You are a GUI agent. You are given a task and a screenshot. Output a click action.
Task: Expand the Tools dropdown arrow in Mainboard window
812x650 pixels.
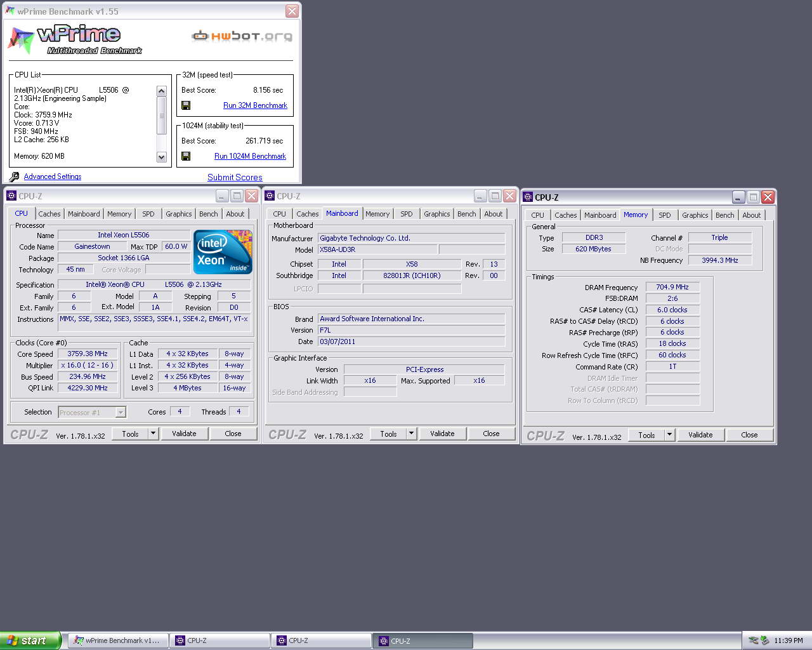pyautogui.click(x=411, y=434)
